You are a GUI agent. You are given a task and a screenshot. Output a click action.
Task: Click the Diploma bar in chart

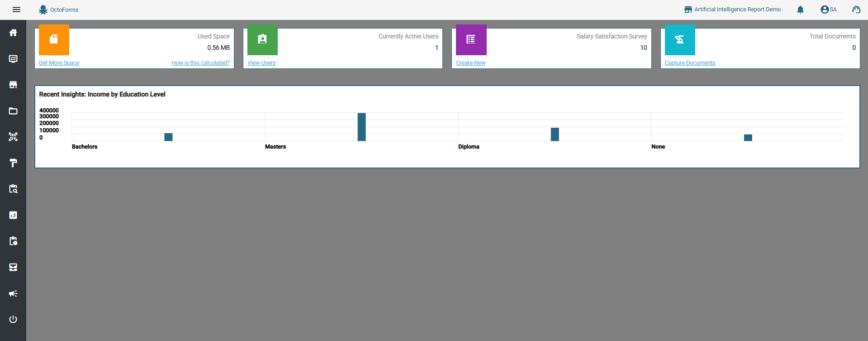click(x=555, y=134)
